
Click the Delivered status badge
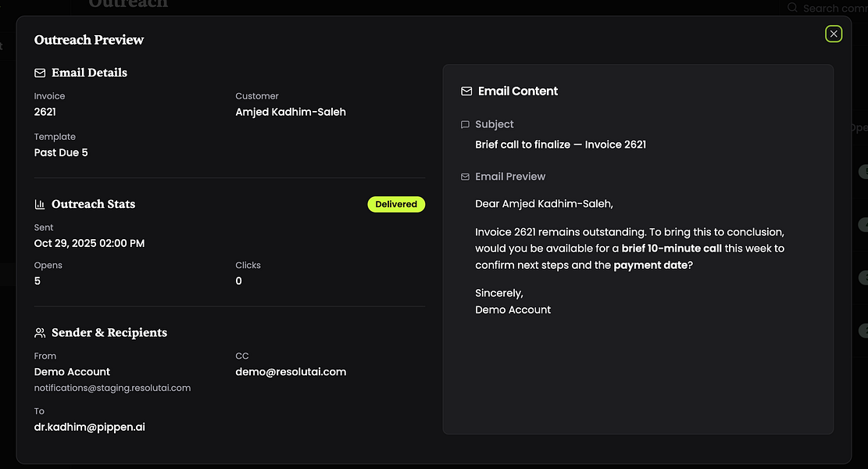point(396,204)
